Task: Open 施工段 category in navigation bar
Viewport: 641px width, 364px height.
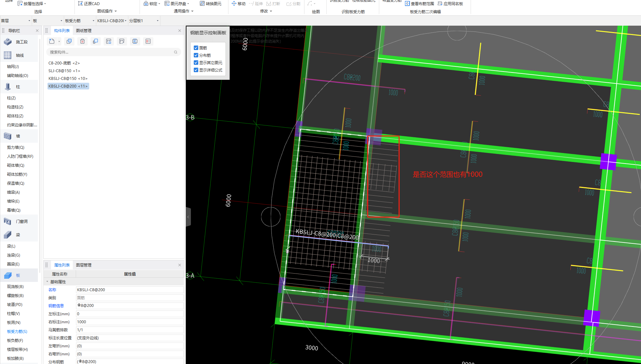Action: (x=19, y=42)
